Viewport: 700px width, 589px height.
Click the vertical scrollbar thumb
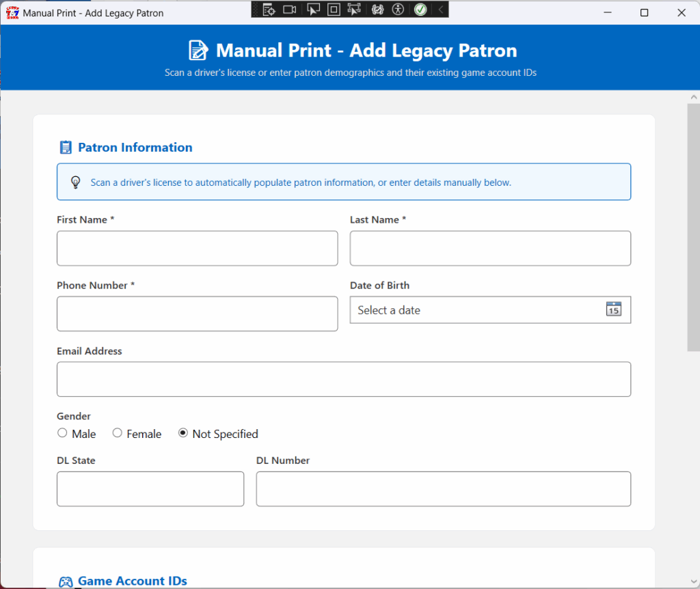(x=693, y=228)
